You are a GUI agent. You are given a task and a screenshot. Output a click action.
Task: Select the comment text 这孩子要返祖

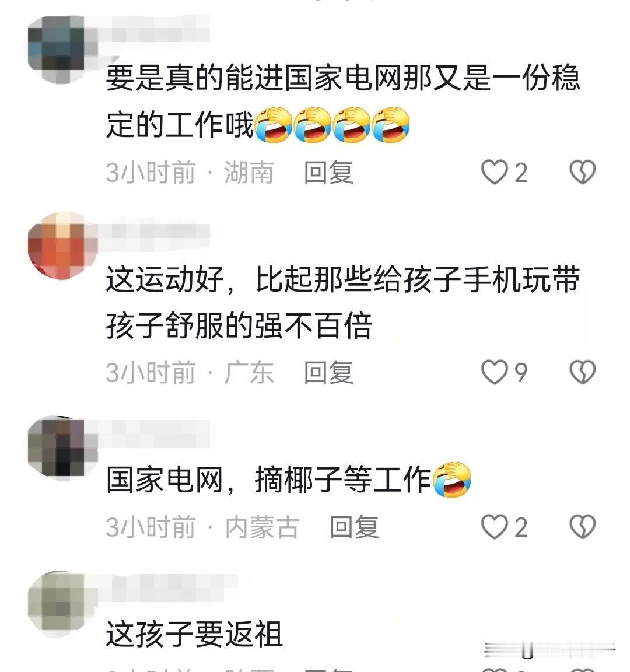coord(194,634)
